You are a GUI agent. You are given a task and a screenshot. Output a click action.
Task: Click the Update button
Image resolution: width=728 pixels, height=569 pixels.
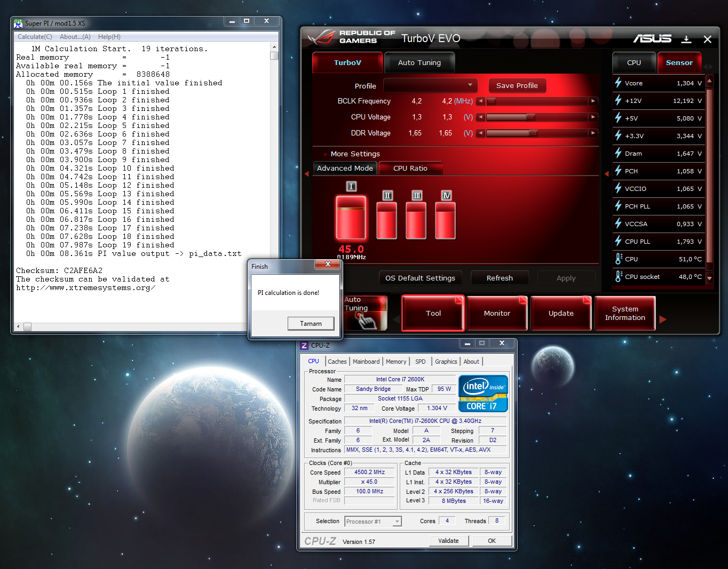click(x=561, y=313)
